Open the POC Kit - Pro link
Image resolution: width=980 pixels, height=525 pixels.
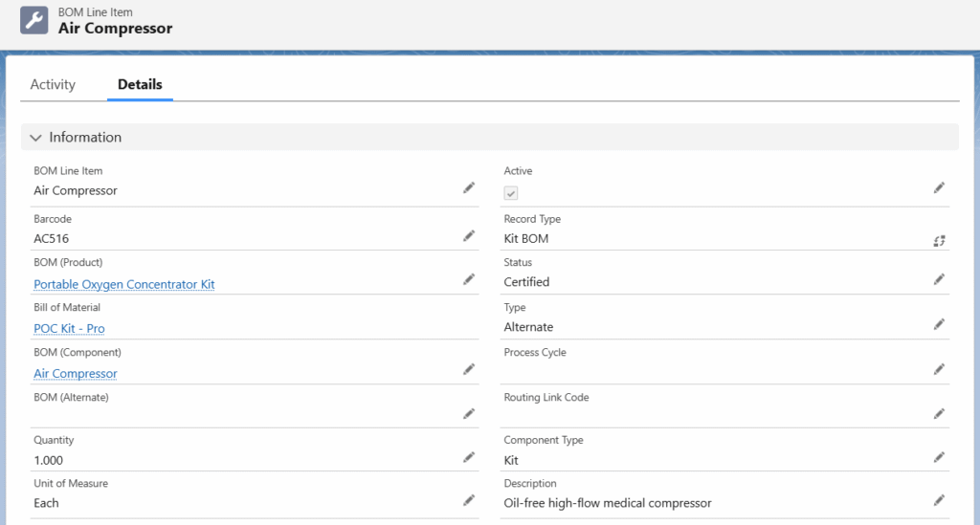click(x=69, y=329)
